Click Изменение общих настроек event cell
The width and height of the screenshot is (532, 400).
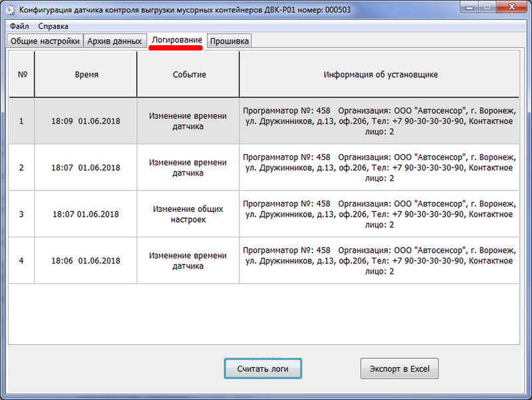[188, 214]
